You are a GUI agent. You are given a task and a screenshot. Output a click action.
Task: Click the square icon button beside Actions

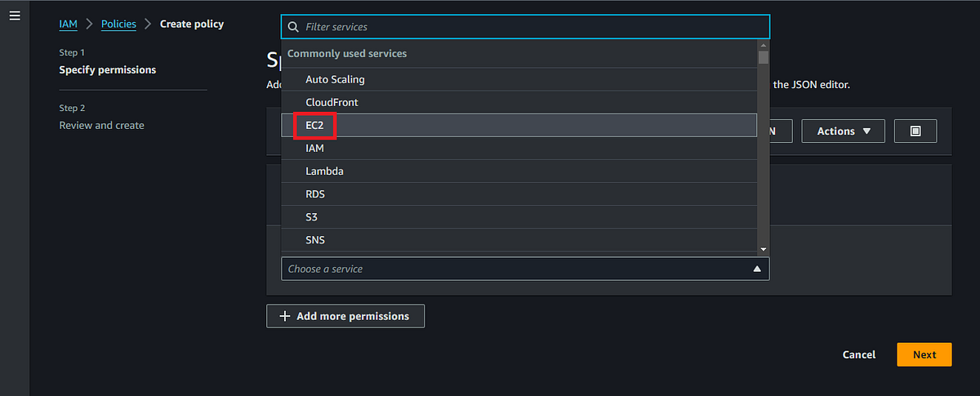[915, 131]
